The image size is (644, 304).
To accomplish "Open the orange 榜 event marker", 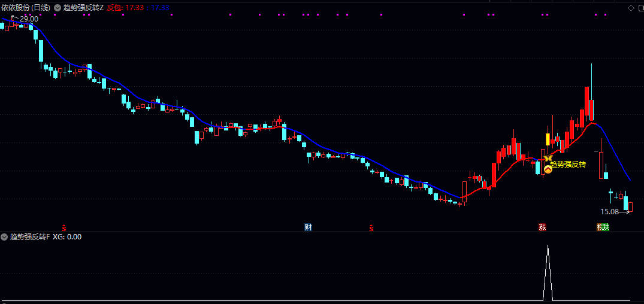I will tap(599, 227).
